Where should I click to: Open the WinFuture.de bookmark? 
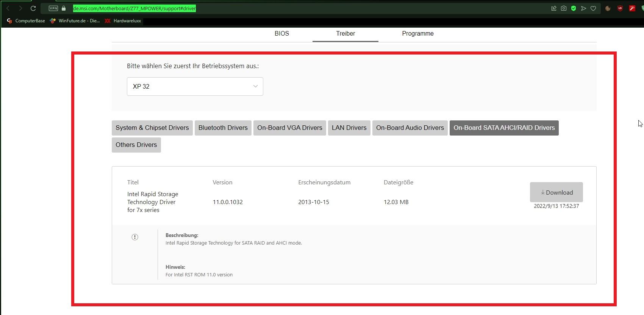click(75, 21)
